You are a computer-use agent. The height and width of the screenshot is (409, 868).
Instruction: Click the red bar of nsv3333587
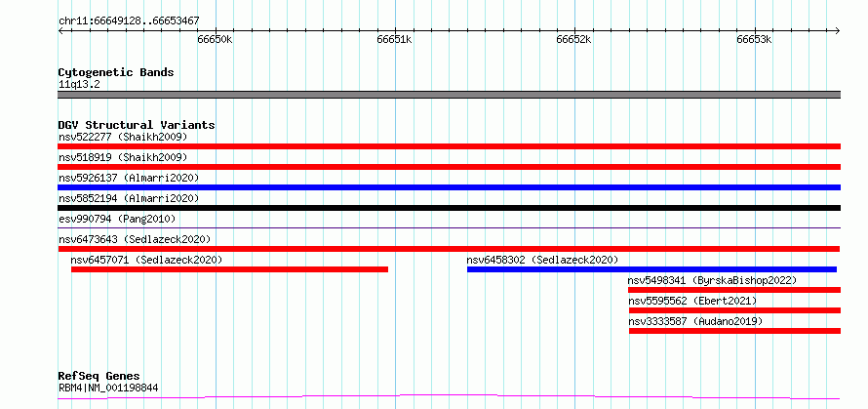tap(734, 331)
